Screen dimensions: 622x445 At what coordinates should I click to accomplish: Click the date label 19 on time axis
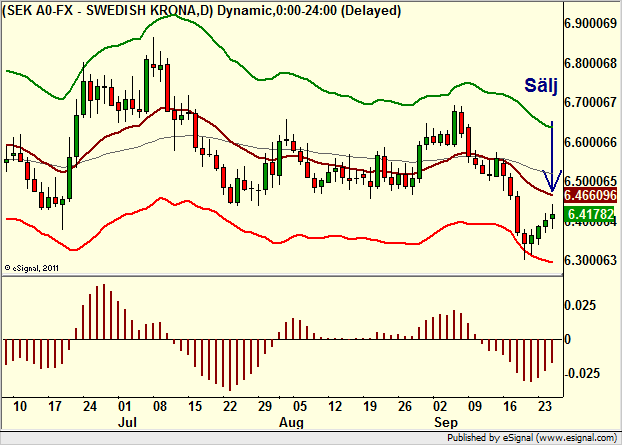coord(370,407)
